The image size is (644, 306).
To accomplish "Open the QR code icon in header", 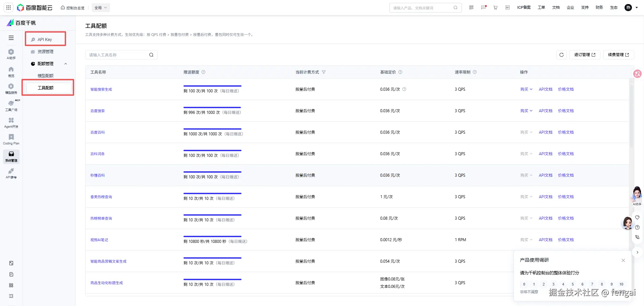I will click(x=471, y=7).
